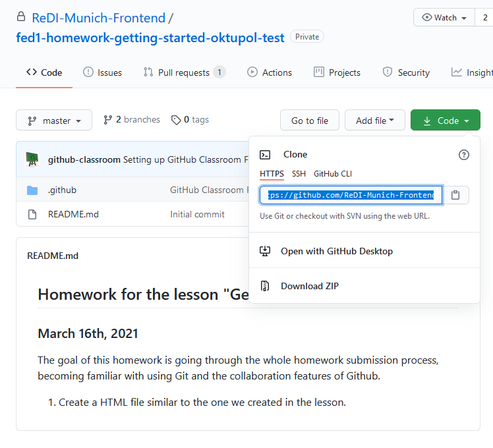Click the help question mark icon in Clone panel
Image resolution: width=493 pixels, height=448 pixels.
point(463,155)
